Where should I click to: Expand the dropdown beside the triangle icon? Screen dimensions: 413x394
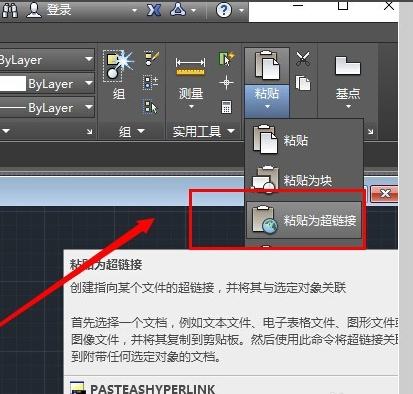[x=193, y=11]
